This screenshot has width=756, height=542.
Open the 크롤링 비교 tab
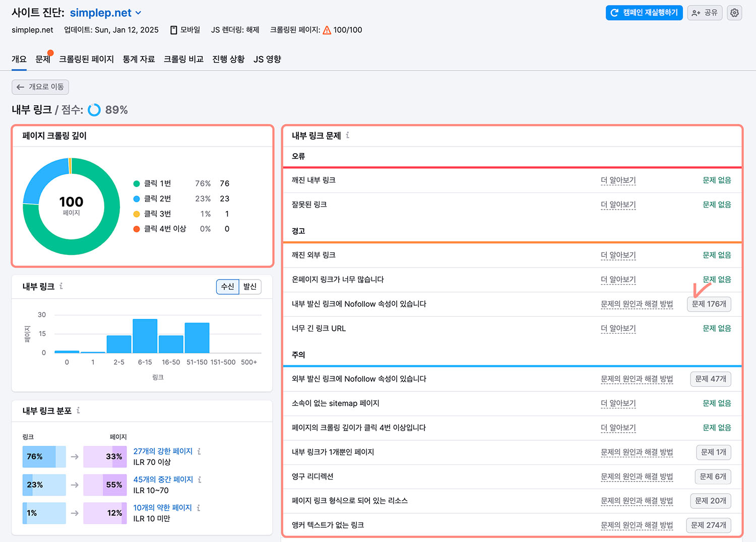point(183,59)
